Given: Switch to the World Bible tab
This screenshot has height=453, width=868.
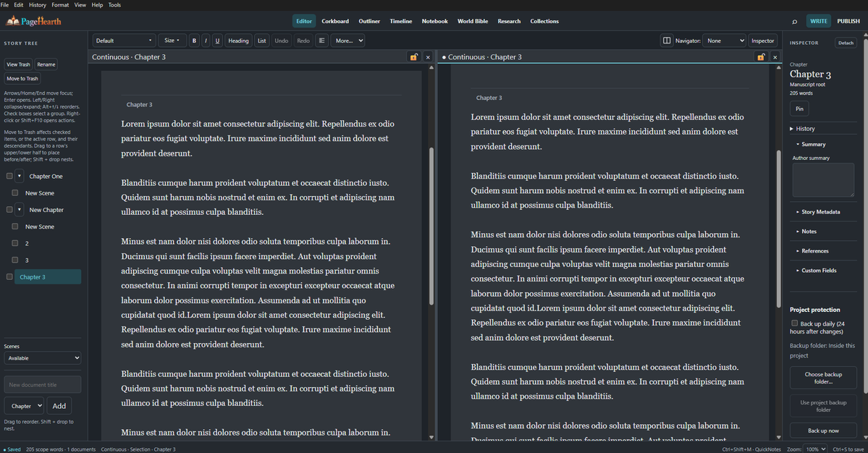Looking at the screenshot, I should [x=472, y=21].
